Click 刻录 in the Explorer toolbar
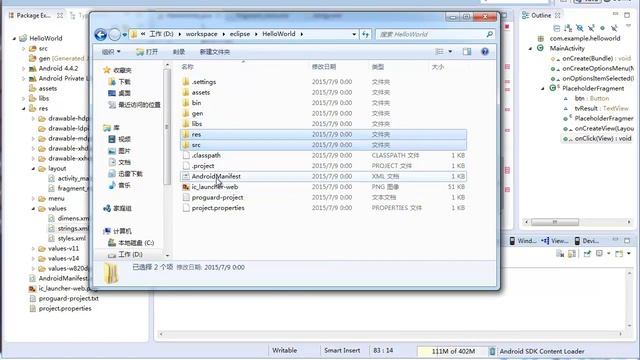Viewport: 640px width, 360px height. point(179,52)
